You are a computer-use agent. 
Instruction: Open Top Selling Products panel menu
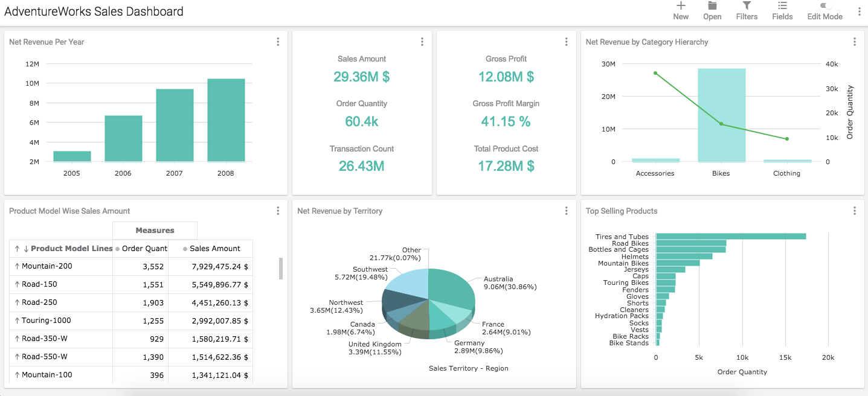(854, 211)
